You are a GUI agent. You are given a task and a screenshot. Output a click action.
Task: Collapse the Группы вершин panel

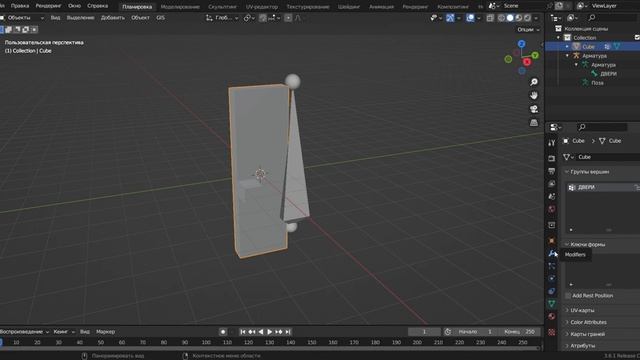tap(589, 172)
